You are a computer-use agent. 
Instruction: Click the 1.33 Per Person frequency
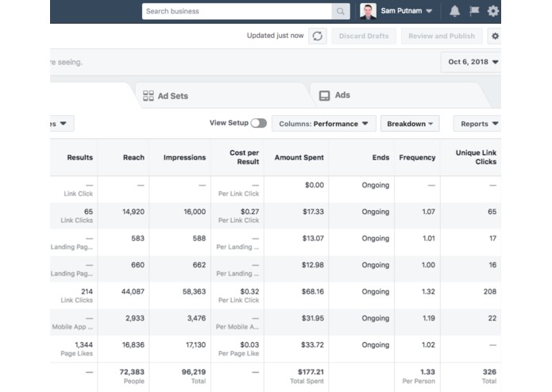coord(427,372)
